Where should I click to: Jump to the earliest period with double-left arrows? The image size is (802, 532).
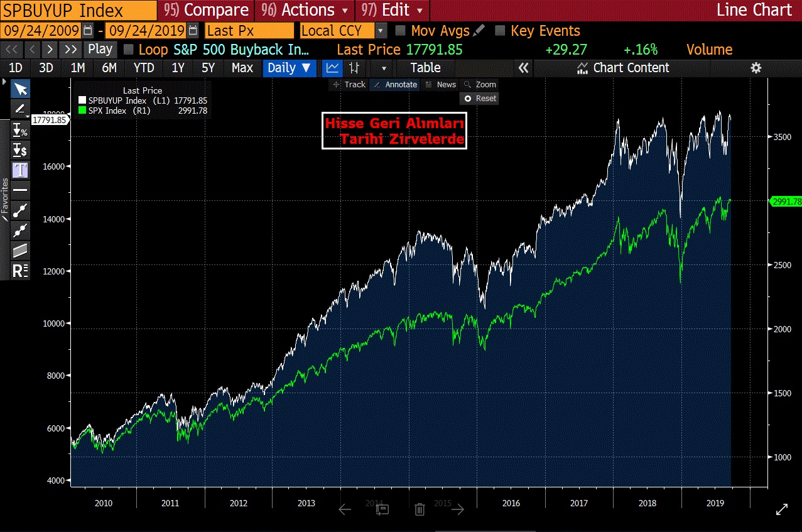tap(11, 50)
